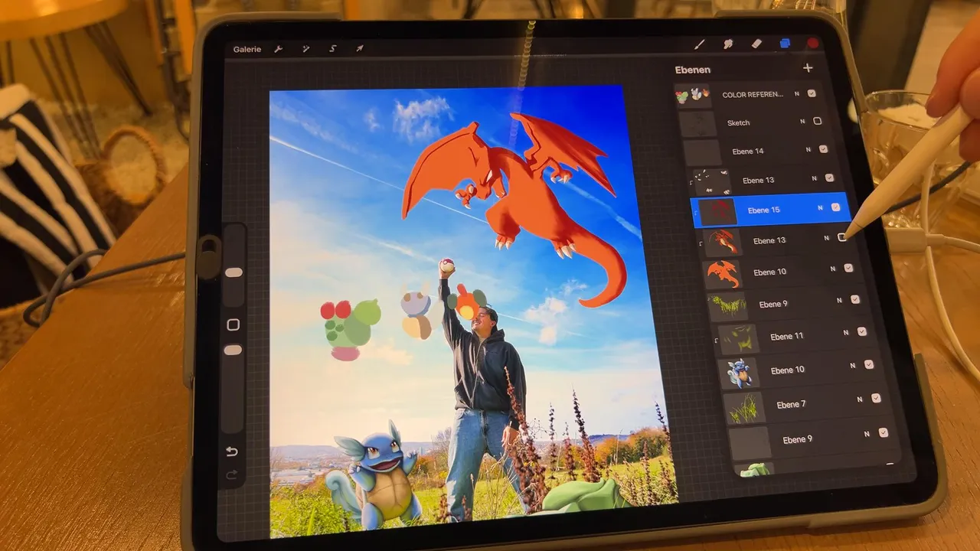
Task: Open the Adjustments magic wand menu
Action: tap(305, 49)
